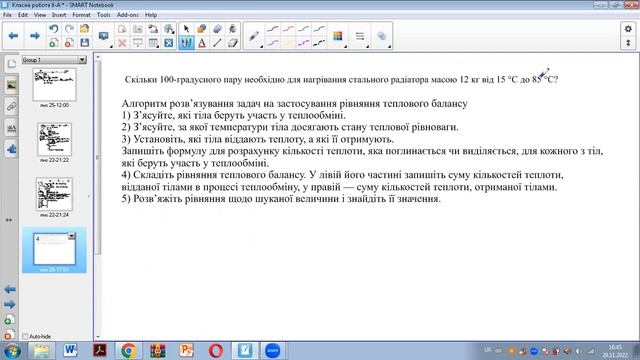The width and height of the screenshot is (640, 360).
Task: Click the Paste icon
Action: tap(122, 29)
